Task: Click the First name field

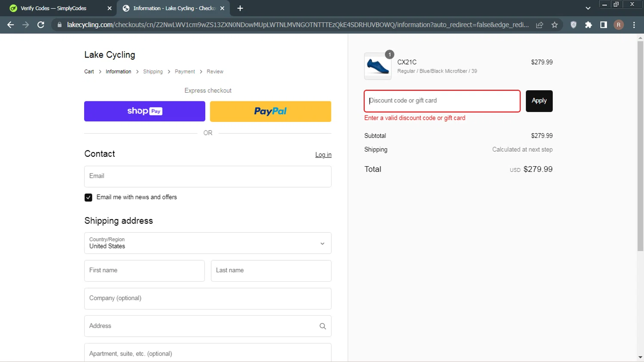Action: point(144,271)
